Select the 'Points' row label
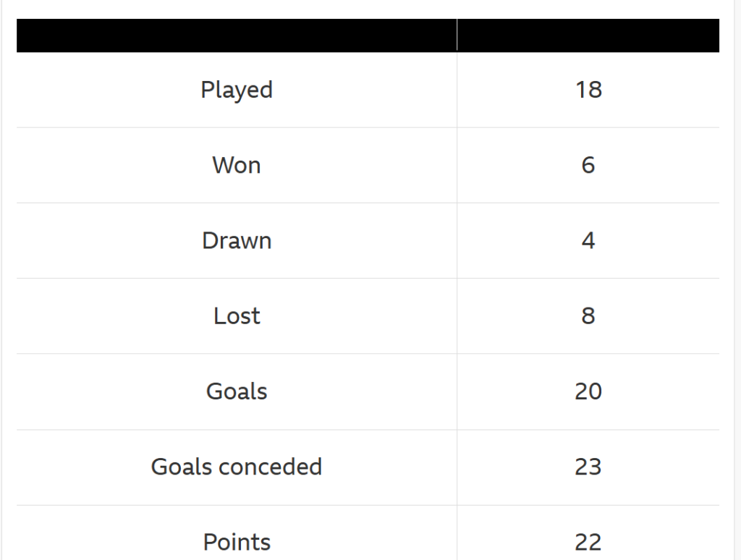The width and height of the screenshot is (741, 560). coord(237,542)
